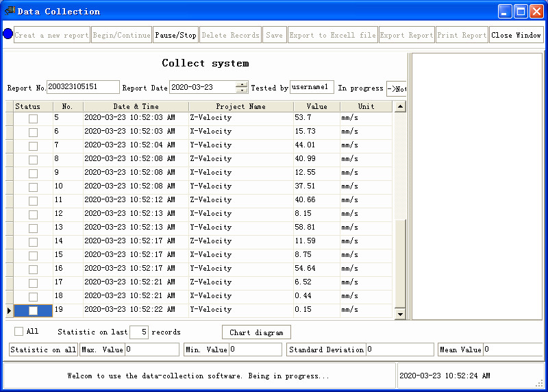The height and width of the screenshot is (392, 548).
Task: Click the blue status indicator circle
Action: pyautogui.click(x=8, y=34)
